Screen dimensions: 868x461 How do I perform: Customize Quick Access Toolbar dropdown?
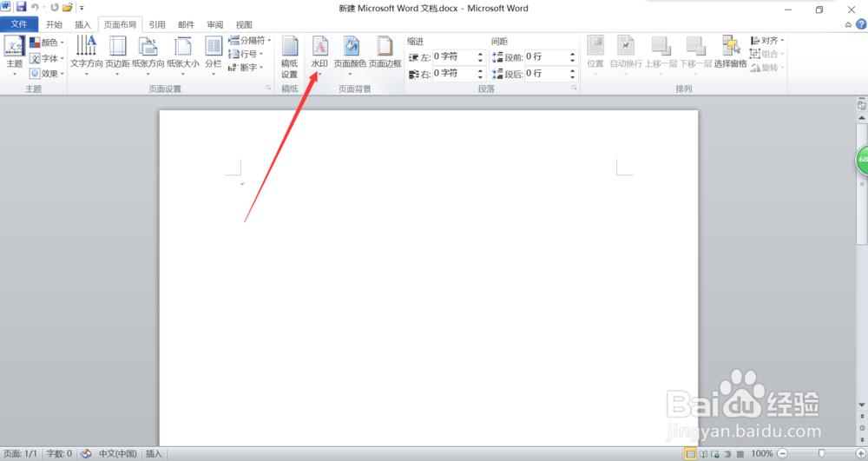pos(82,8)
